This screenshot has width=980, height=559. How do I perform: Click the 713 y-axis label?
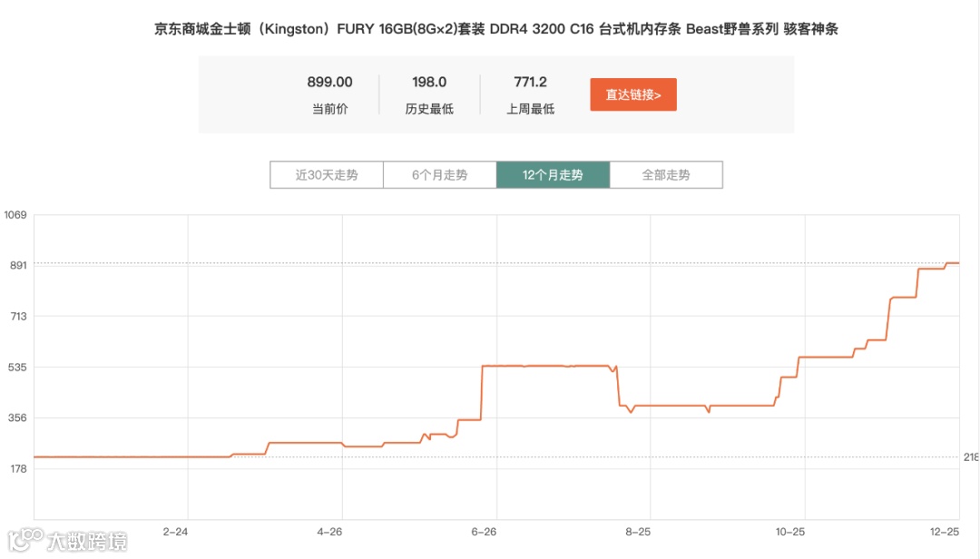coord(18,317)
